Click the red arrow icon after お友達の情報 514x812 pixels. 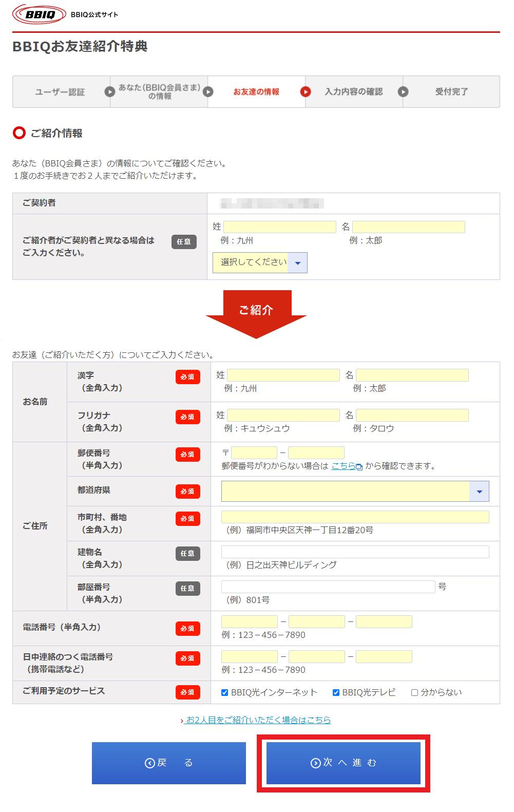pos(306,92)
